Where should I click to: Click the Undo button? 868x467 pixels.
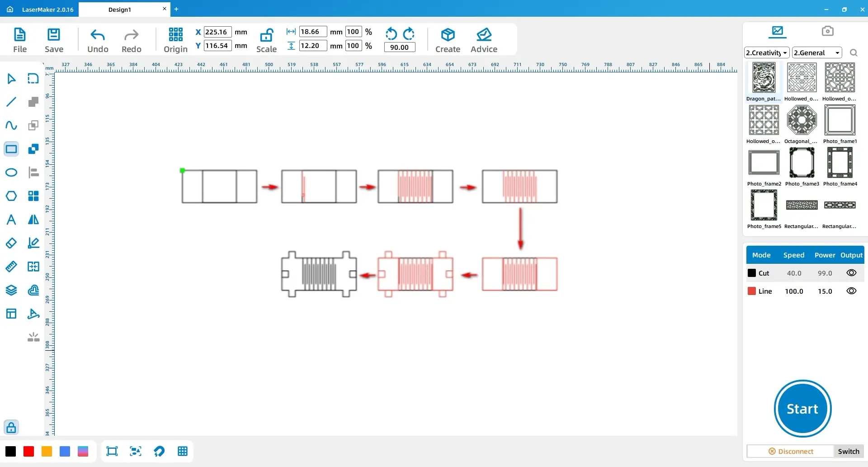[x=98, y=40]
